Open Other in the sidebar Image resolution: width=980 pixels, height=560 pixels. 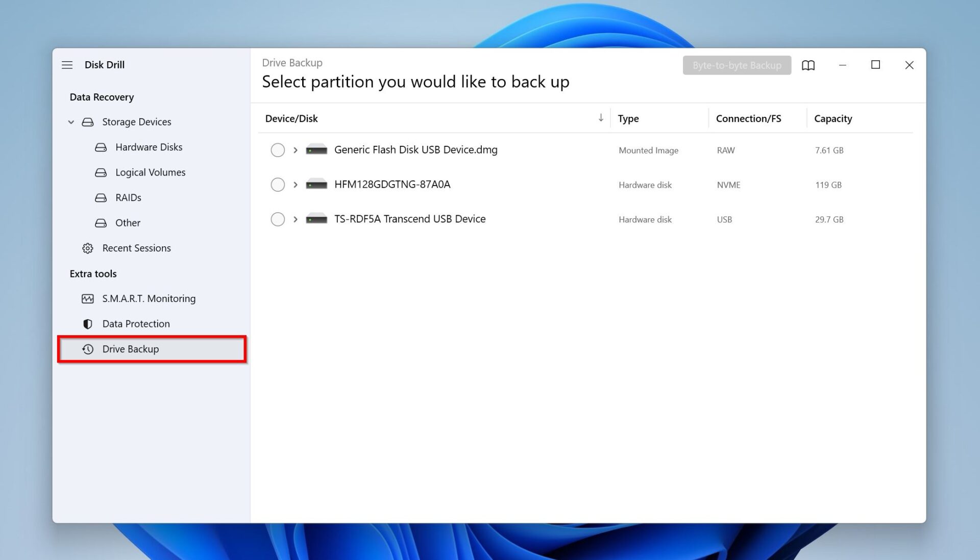point(128,223)
